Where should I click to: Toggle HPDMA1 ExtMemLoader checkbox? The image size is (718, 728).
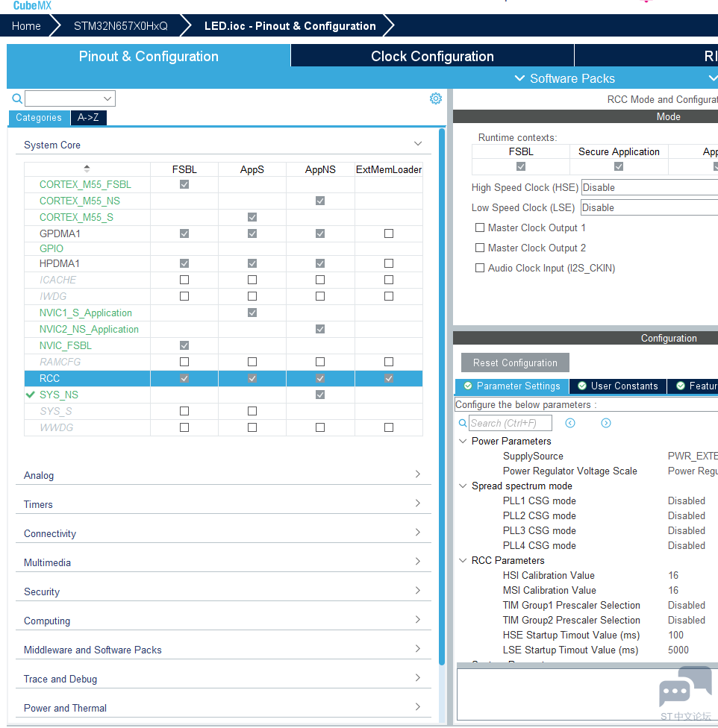[x=389, y=263]
